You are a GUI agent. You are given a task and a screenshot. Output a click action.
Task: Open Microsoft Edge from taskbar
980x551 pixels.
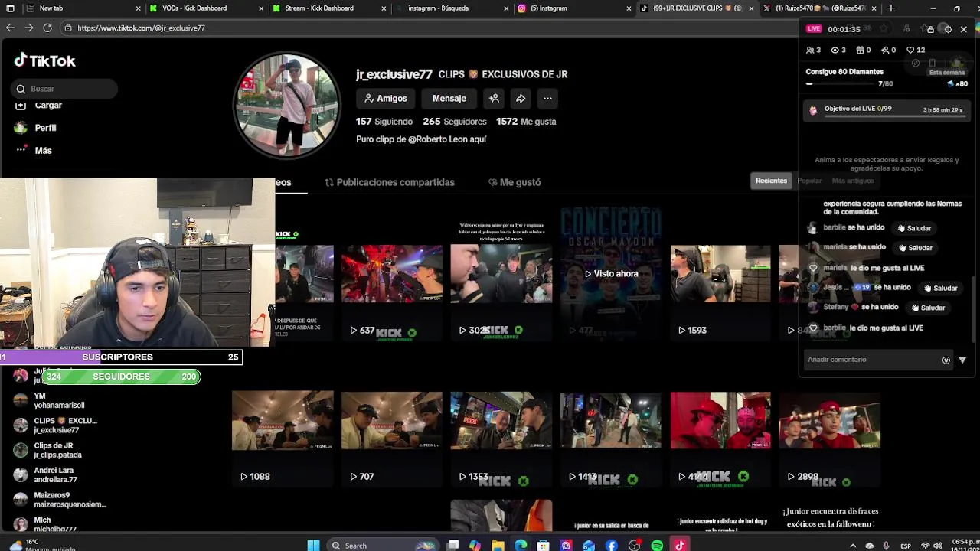point(521,545)
